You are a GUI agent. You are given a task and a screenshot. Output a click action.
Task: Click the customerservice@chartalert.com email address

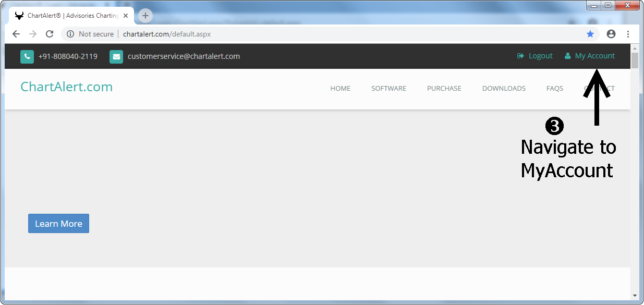click(x=184, y=56)
